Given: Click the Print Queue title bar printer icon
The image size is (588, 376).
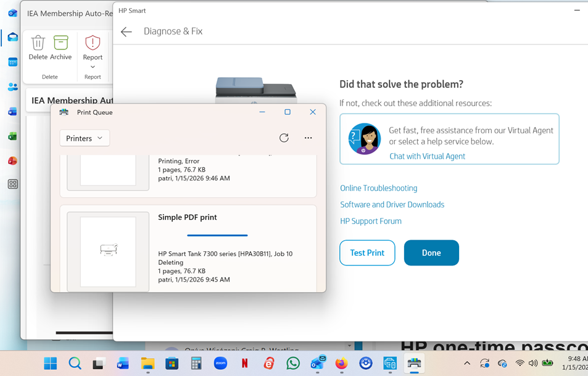Looking at the screenshot, I should pyautogui.click(x=64, y=112).
